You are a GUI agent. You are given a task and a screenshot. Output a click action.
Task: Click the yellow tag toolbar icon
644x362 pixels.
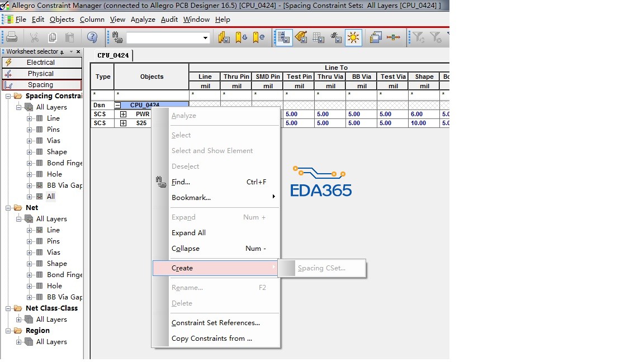pos(301,37)
